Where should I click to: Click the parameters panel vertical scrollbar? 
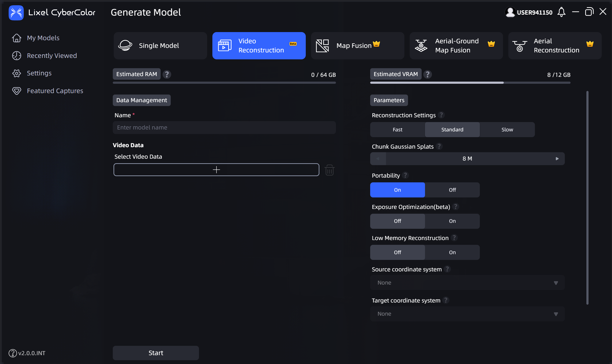587,198
